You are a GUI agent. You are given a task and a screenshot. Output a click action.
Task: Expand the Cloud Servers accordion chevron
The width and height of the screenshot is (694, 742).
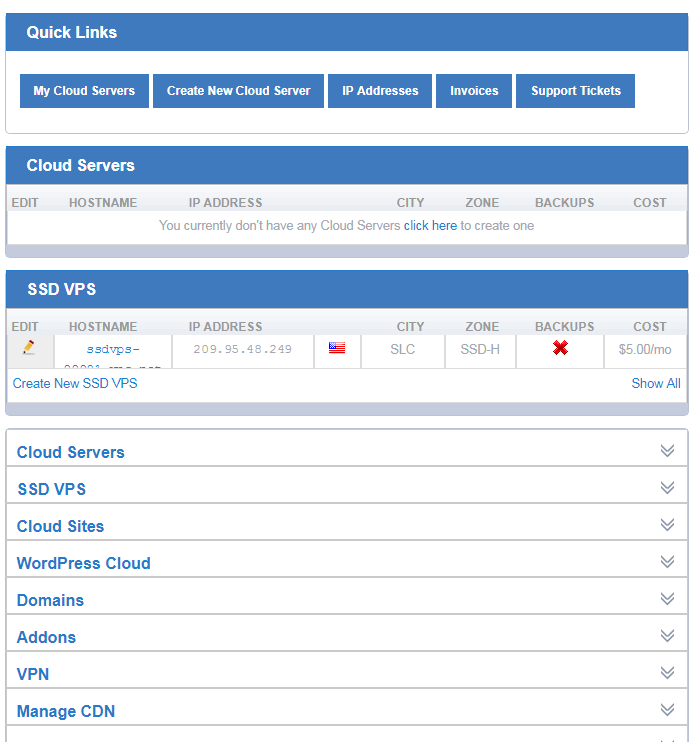(x=668, y=451)
